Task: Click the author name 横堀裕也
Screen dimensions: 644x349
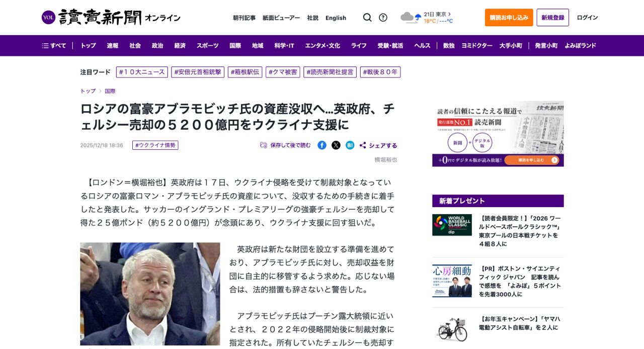Action: (x=385, y=159)
